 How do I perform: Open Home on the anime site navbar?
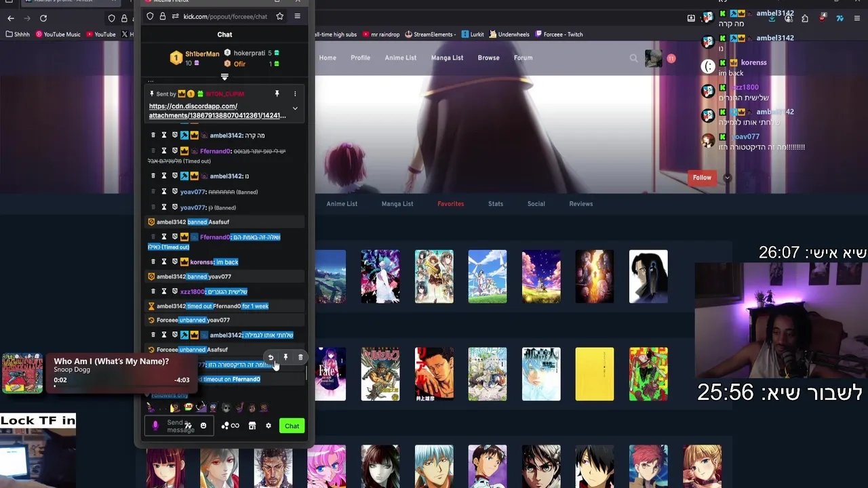(x=328, y=58)
